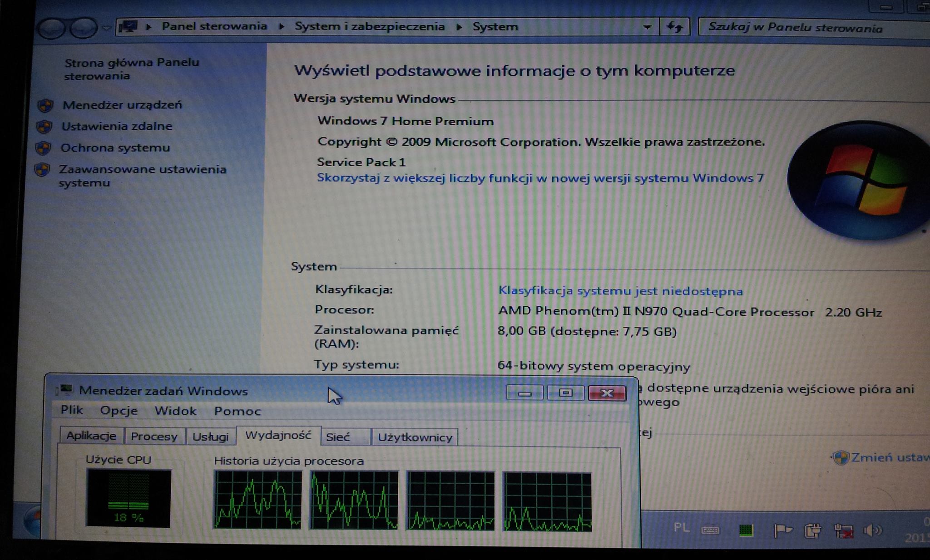The height and width of the screenshot is (560, 930).
Task: Click the Windows logo image
Action: 859,180
